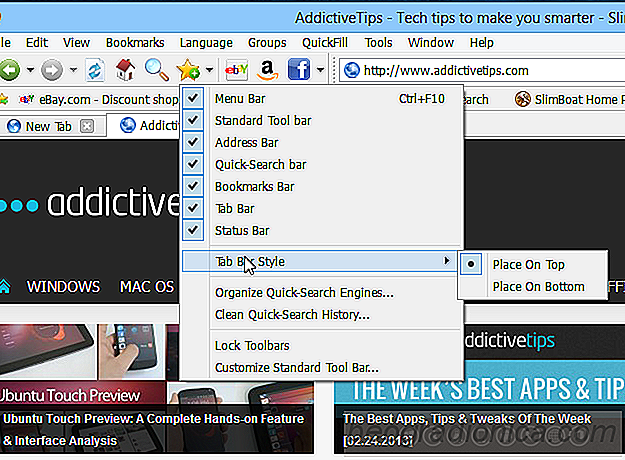Expand the bookmark star dropdown arrow
This screenshot has height=460, width=625.
click(x=210, y=70)
